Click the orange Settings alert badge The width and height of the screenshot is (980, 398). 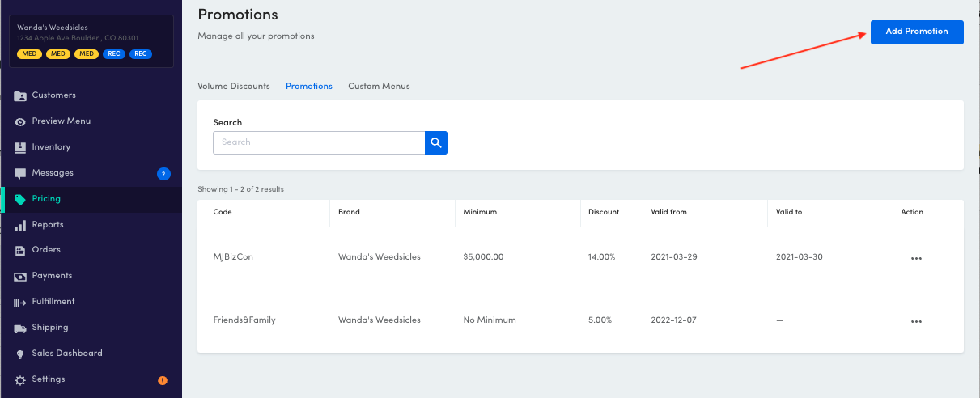point(163,380)
